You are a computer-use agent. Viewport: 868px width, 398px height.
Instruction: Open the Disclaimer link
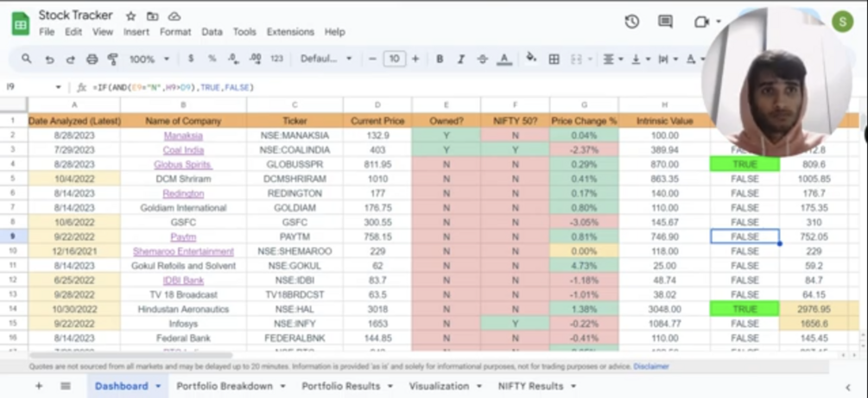[651, 366]
